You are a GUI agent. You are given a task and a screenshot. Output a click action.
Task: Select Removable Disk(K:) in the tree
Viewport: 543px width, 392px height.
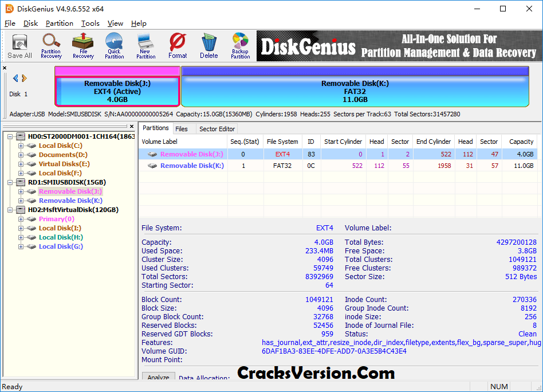click(x=70, y=201)
